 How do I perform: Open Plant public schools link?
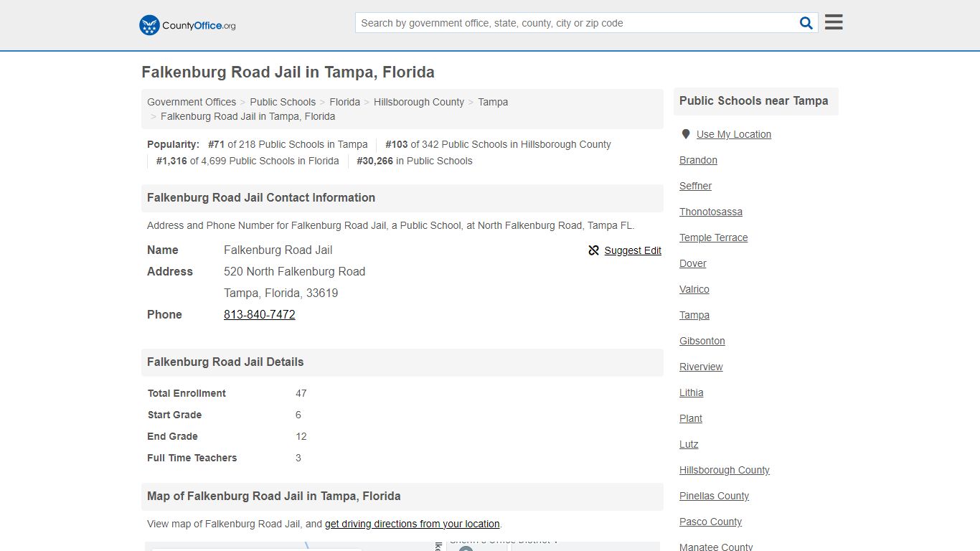click(x=691, y=418)
